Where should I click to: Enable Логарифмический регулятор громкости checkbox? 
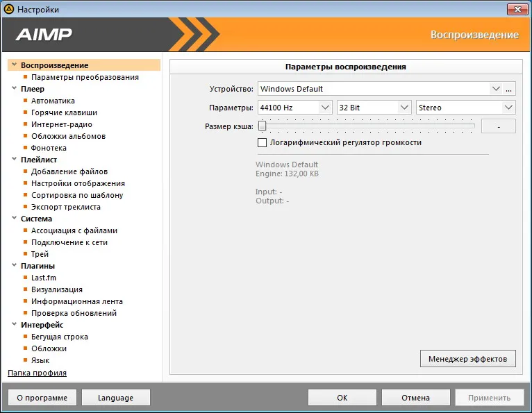[262, 142]
